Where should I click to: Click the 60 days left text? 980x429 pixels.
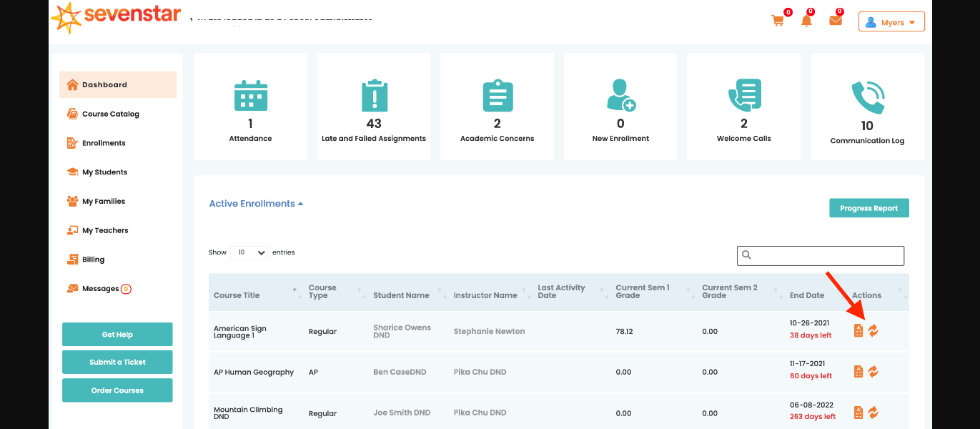pos(811,376)
